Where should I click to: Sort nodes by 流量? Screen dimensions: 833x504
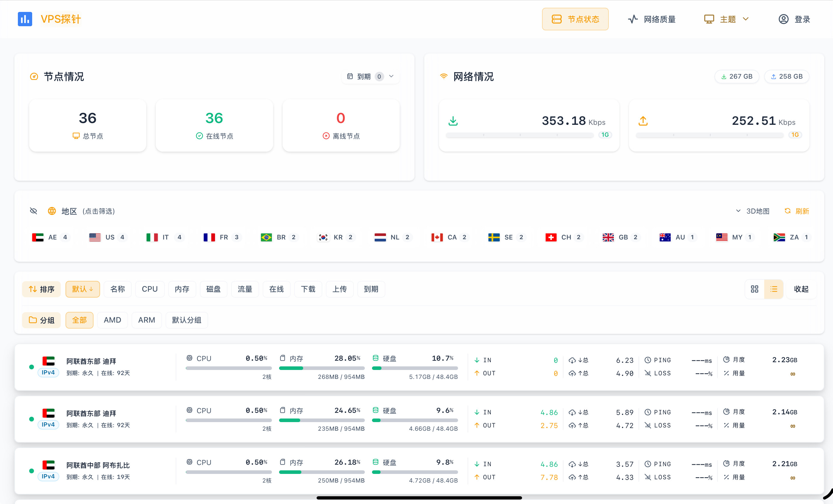(x=245, y=289)
